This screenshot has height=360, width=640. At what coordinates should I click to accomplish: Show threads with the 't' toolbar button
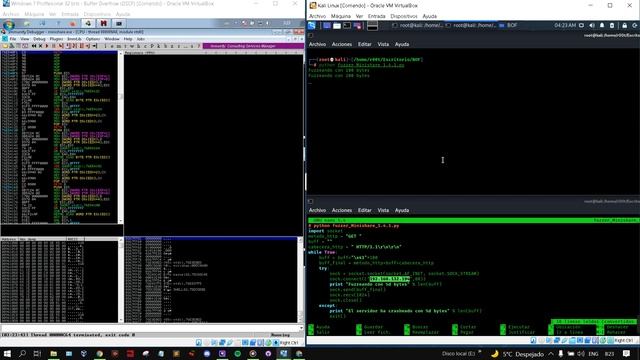click(x=125, y=46)
